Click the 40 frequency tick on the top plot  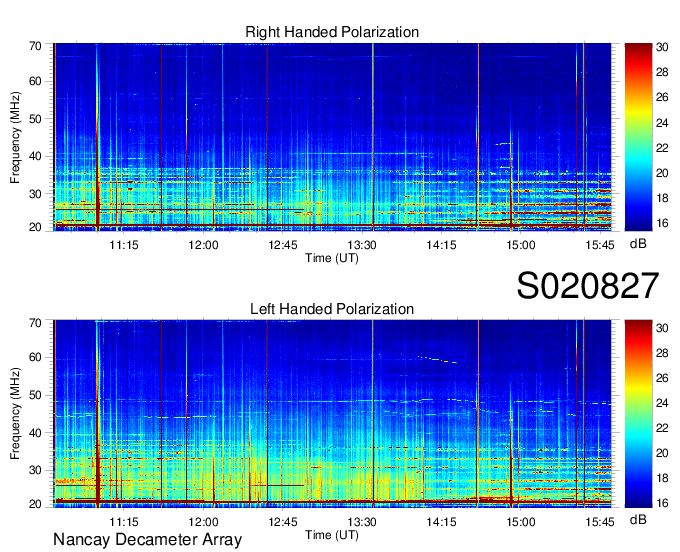35,156
